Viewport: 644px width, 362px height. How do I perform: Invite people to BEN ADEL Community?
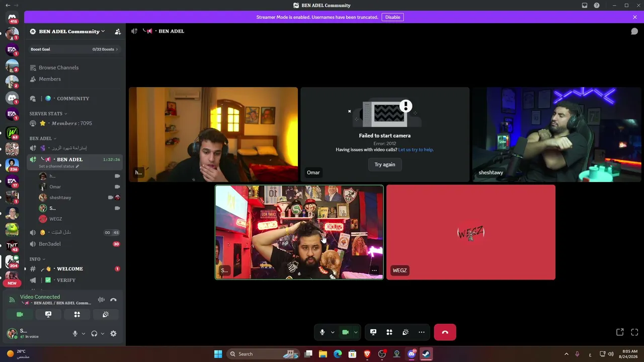[x=118, y=32]
